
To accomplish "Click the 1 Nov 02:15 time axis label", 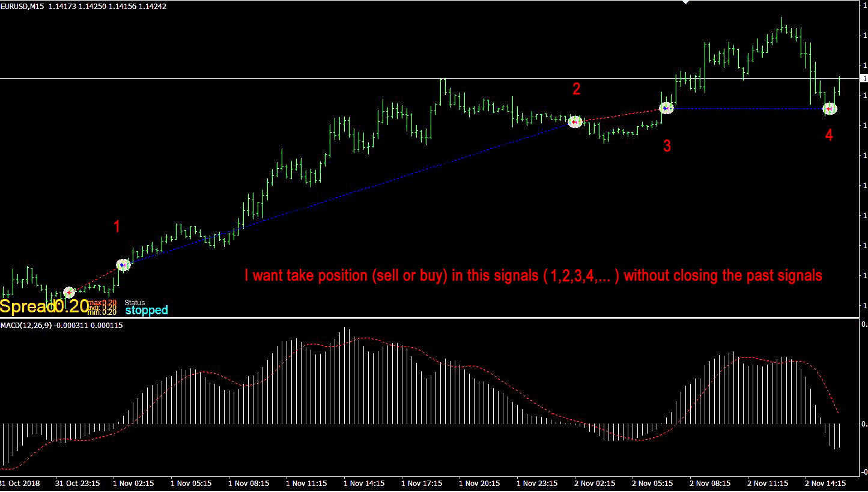I will pos(133,483).
